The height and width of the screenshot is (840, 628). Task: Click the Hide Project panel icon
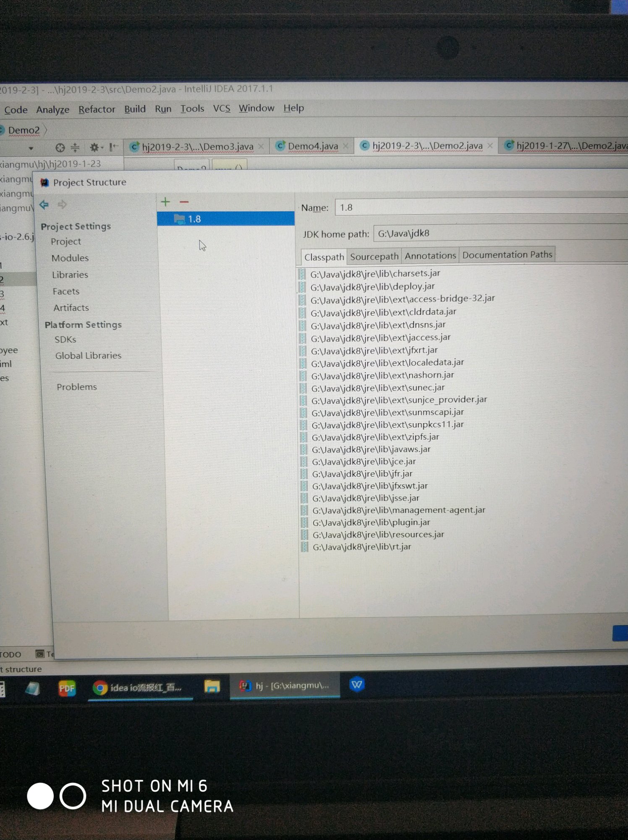click(113, 147)
